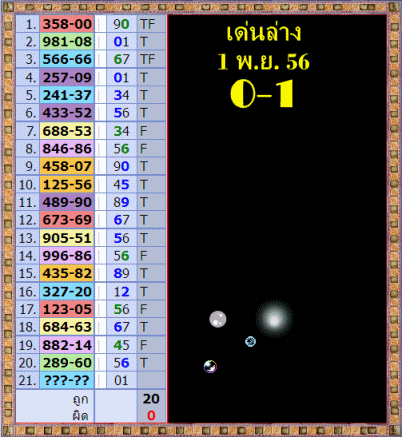Click the 89 value beside 435-82
This screenshot has height=438, width=402.
tap(121, 273)
